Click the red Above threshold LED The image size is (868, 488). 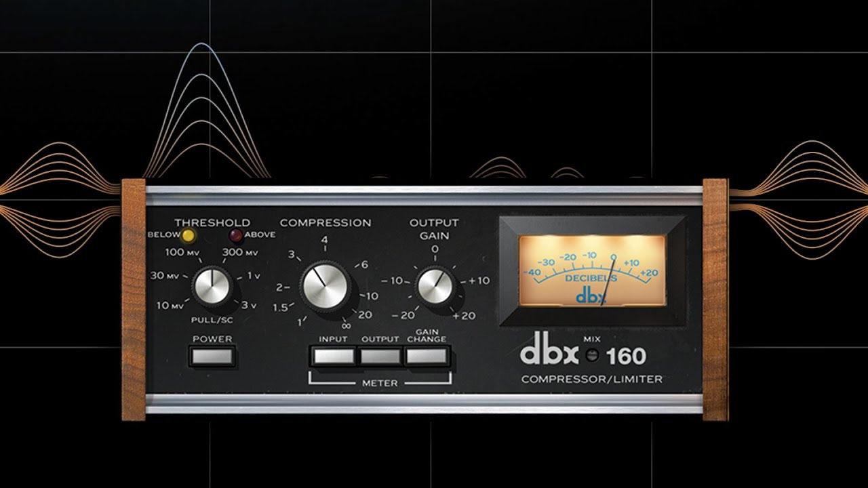[x=236, y=236]
